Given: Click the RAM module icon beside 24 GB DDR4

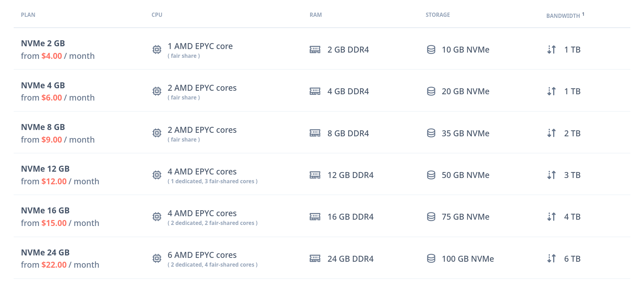Looking at the screenshot, I should coord(315,259).
